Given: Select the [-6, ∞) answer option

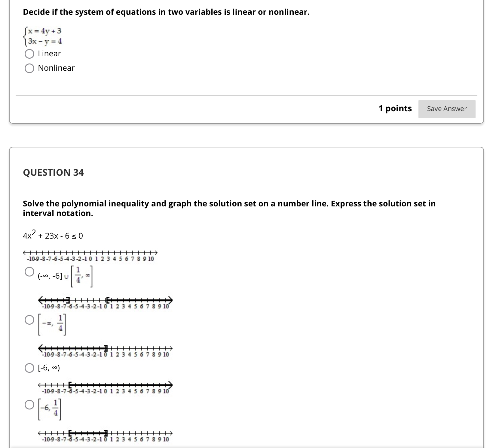Looking at the screenshot, I should [x=29, y=367].
